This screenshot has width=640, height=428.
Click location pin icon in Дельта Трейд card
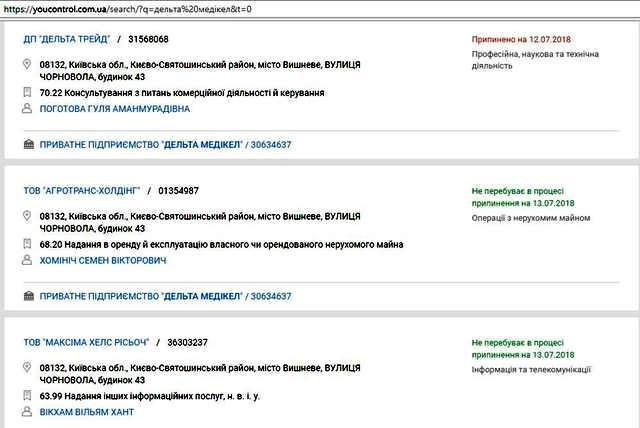coord(29,65)
